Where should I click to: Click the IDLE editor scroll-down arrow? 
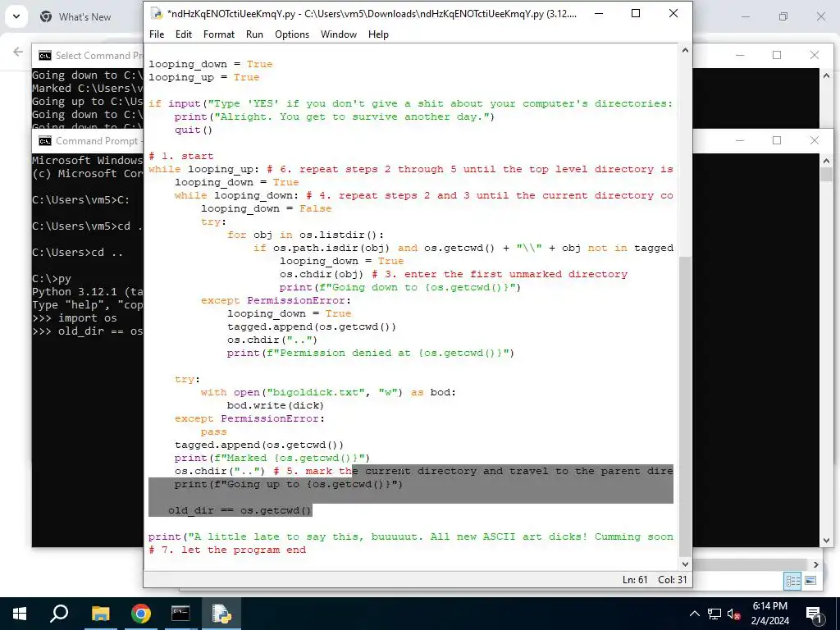(685, 564)
